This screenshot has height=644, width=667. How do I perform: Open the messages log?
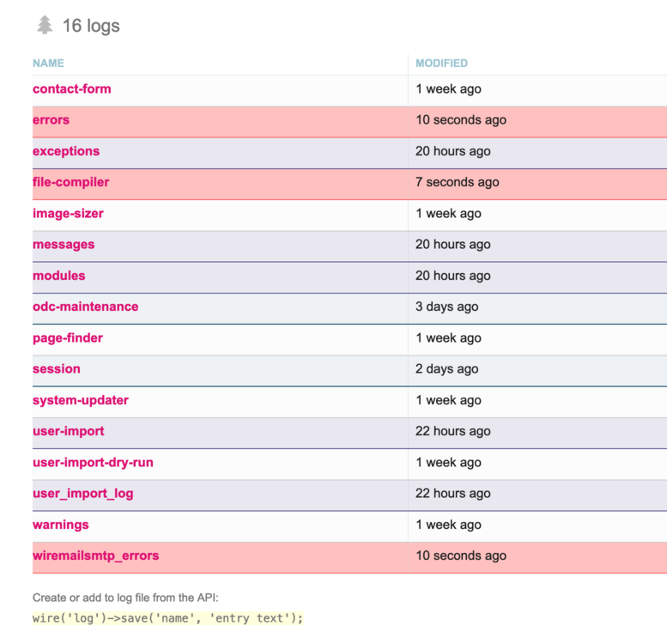click(64, 245)
